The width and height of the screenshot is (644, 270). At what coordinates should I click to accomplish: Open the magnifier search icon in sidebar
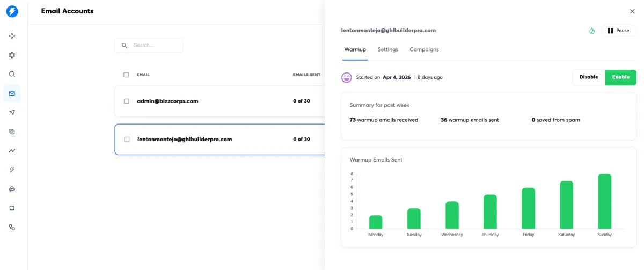(x=12, y=74)
